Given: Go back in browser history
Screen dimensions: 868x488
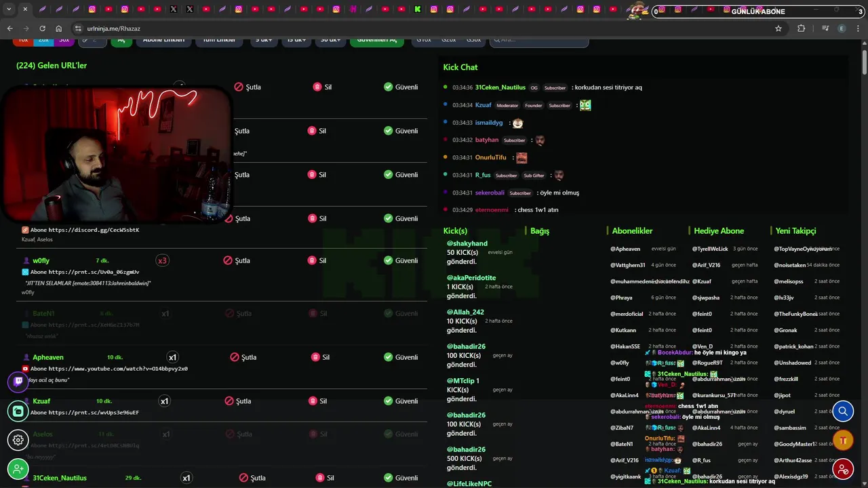Looking at the screenshot, I should pyautogui.click(x=9, y=28).
